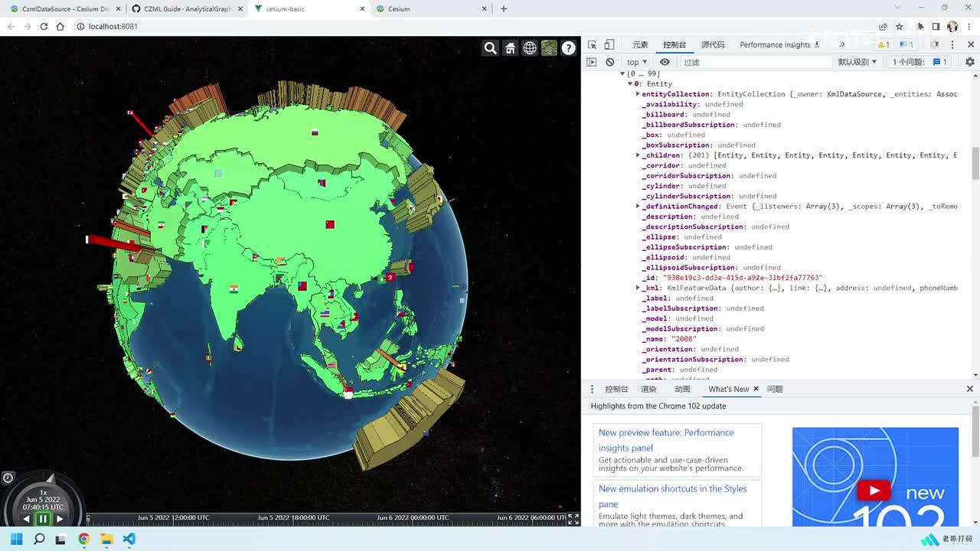Toggle device toolbar emulation
This screenshot has width=980, height=551.
point(609,44)
